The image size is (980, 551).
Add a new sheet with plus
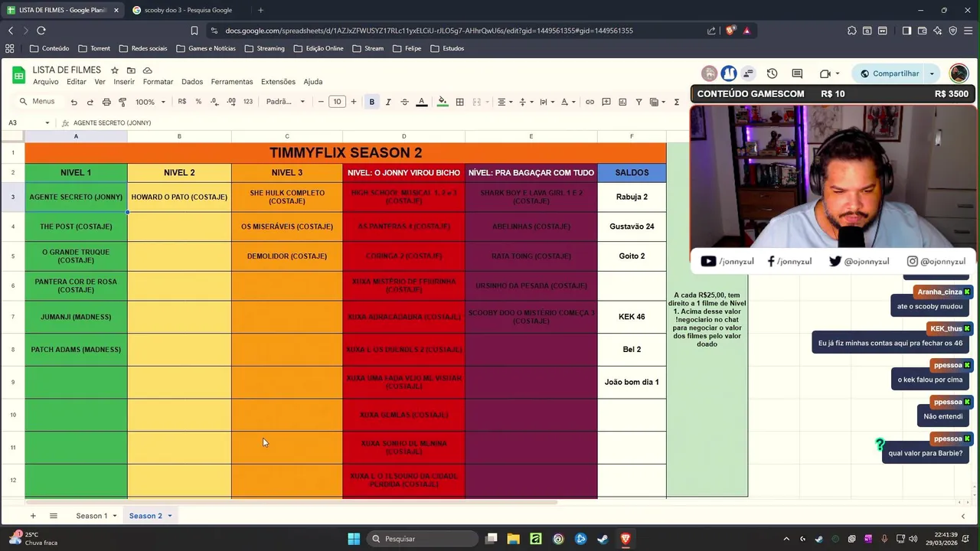click(x=33, y=516)
